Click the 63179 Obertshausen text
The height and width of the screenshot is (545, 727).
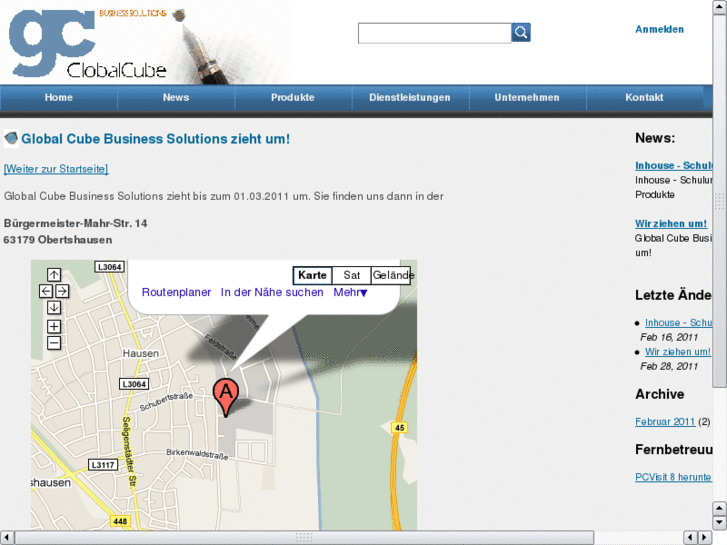coord(57,240)
